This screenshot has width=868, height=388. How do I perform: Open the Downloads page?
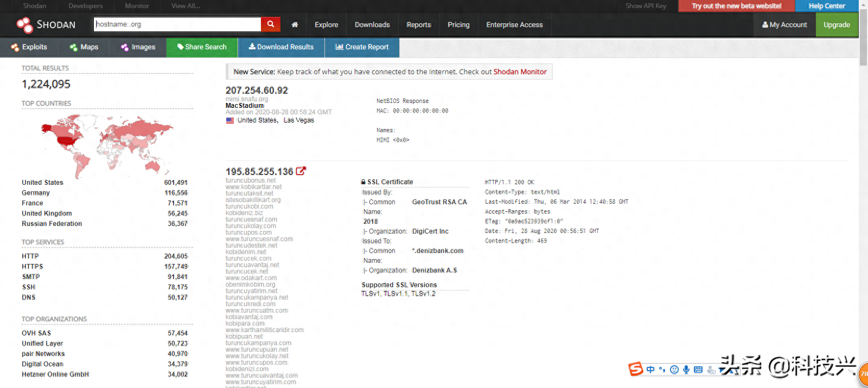[372, 25]
